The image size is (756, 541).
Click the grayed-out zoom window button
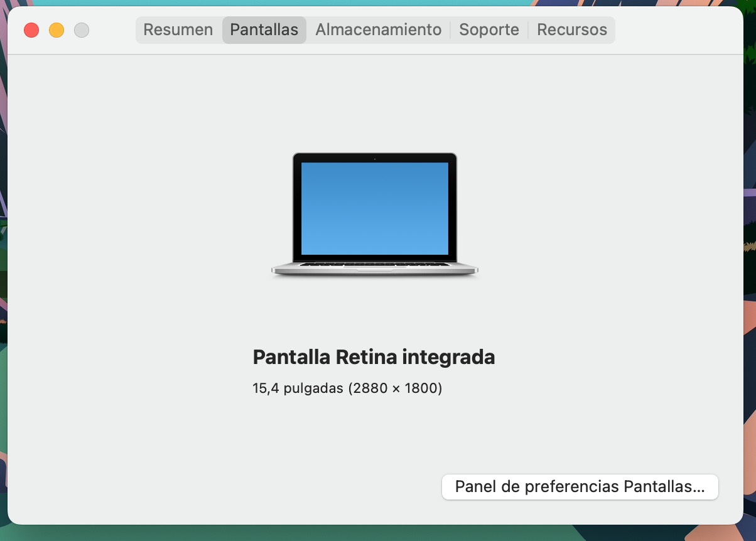tap(82, 30)
